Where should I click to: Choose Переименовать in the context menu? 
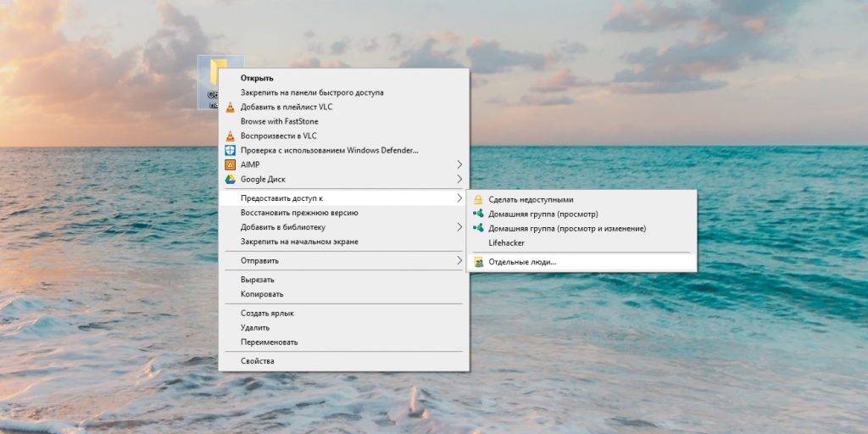269,342
